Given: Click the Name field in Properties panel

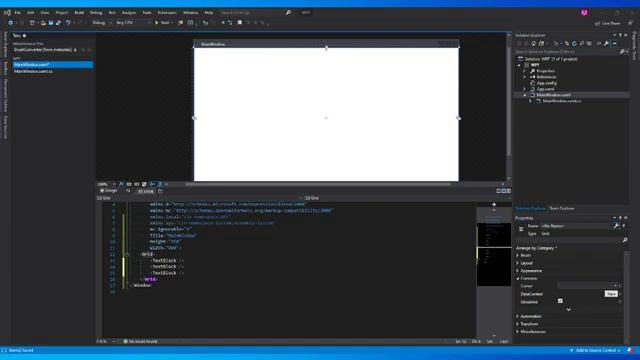Looking at the screenshot, I should click(575, 226).
